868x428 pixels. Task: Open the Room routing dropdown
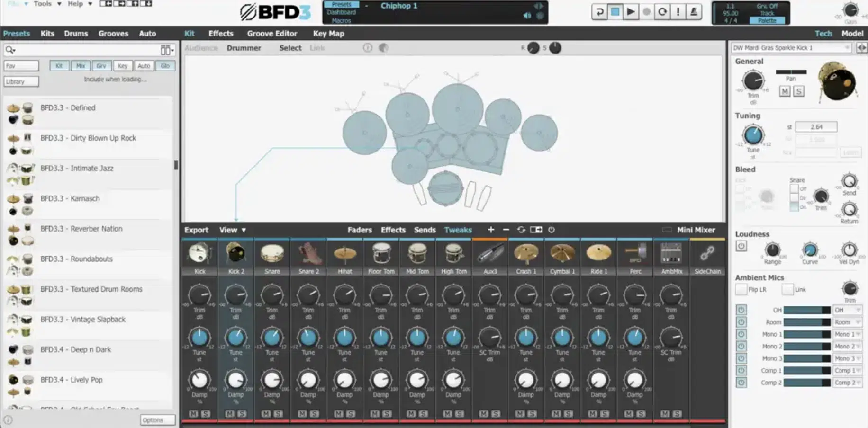847,322
